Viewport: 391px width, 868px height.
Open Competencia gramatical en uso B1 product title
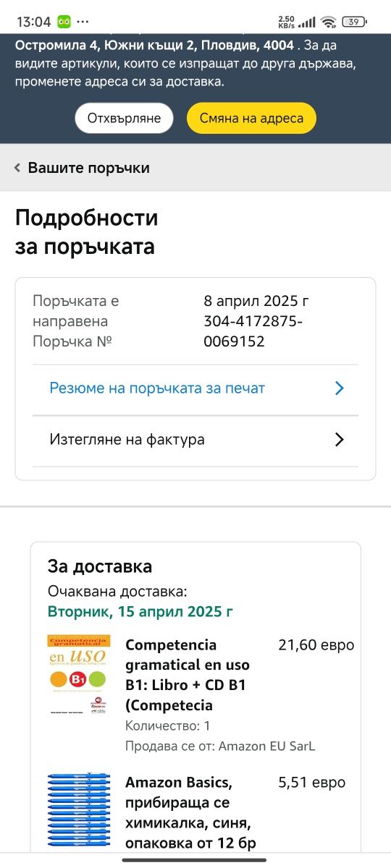coord(188,675)
